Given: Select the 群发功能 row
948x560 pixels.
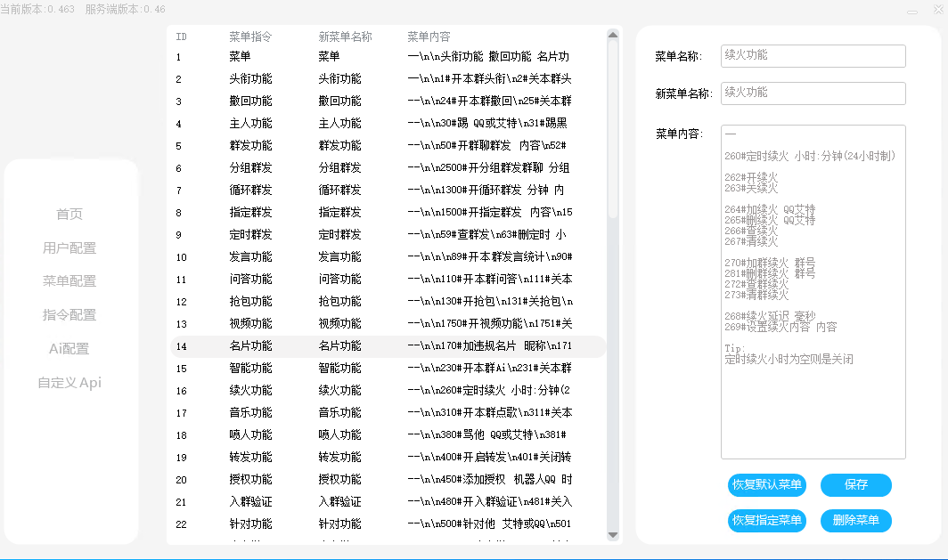Looking at the screenshot, I should (x=388, y=146).
